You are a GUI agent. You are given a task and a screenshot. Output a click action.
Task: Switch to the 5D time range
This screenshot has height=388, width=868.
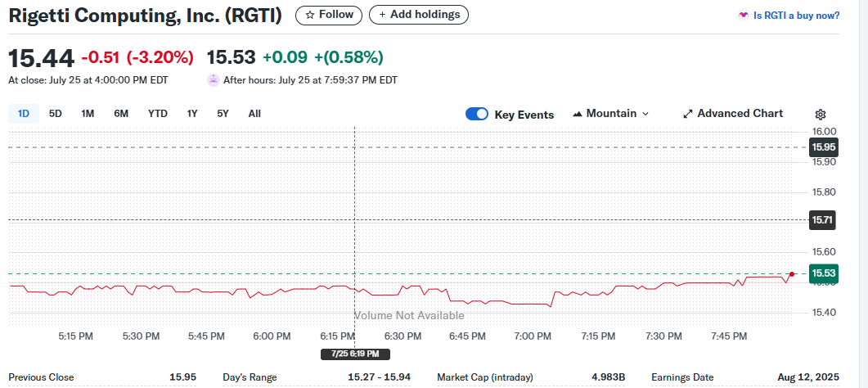[56, 114]
